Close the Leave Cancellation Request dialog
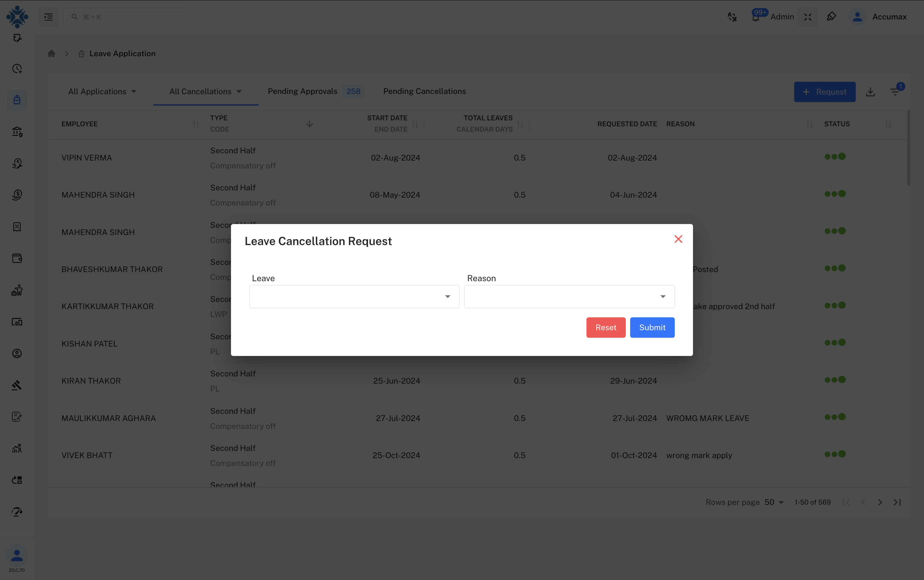 point(678,238)
